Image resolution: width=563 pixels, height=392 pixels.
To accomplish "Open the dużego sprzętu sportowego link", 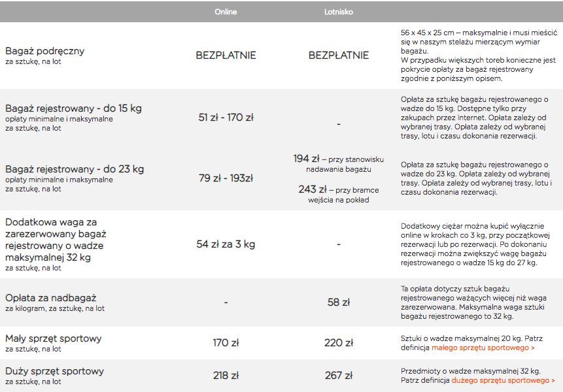I will [503, 380].
